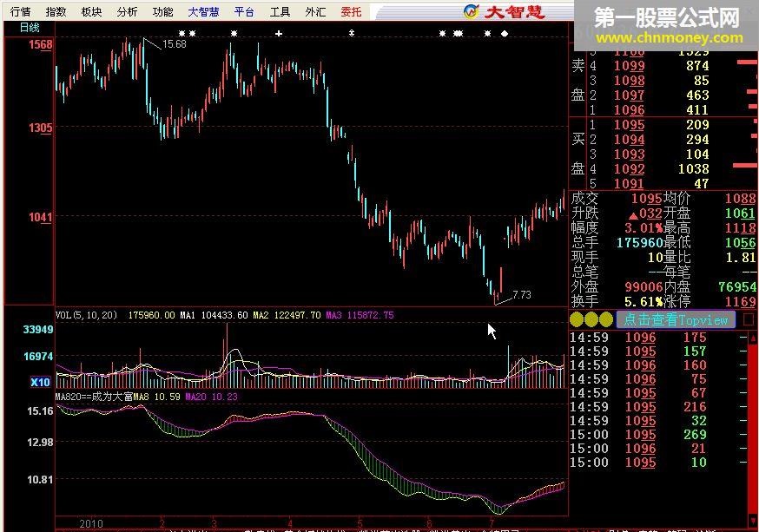Click the tick list scrollbar up arrow
Screen dimensions: 759x532
[753, 339]
